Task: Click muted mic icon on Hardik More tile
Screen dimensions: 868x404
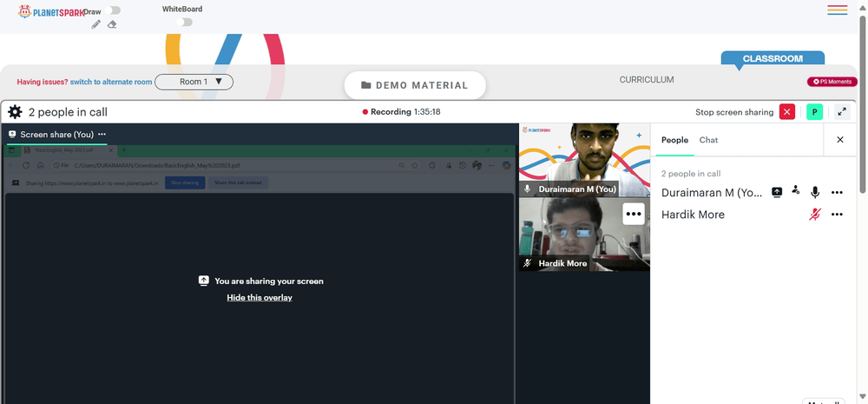Action: click(528, 263)
